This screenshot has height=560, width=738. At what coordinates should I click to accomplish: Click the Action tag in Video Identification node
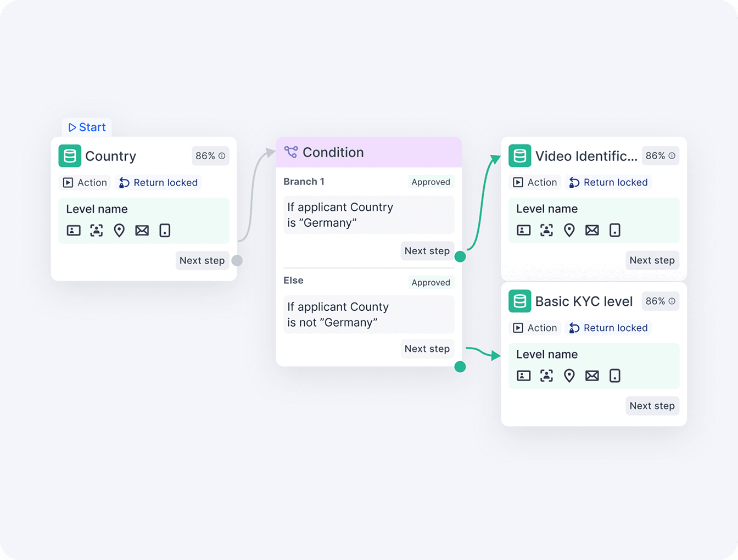click(x=535, y=182)
